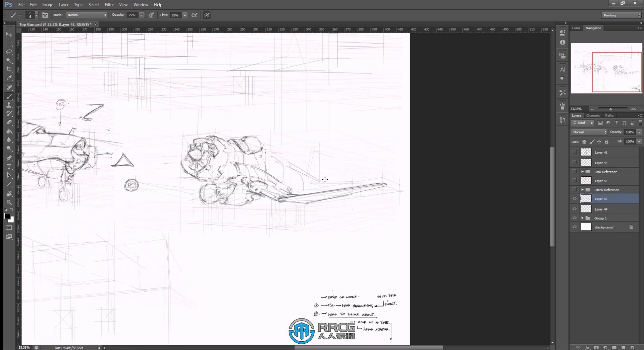Delete layer with the trash icon
The image size is (644, 350).
tap(632, 347)
